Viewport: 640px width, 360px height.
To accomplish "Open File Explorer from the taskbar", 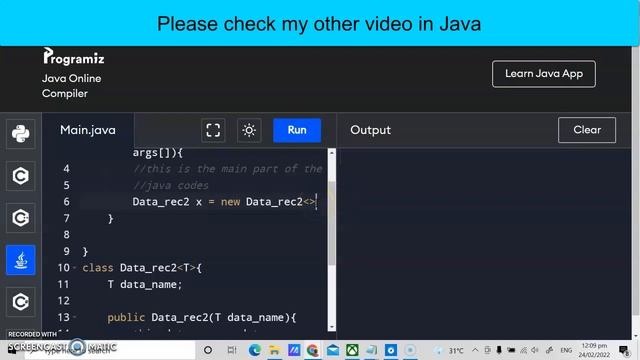I will (x=274, y=350).
